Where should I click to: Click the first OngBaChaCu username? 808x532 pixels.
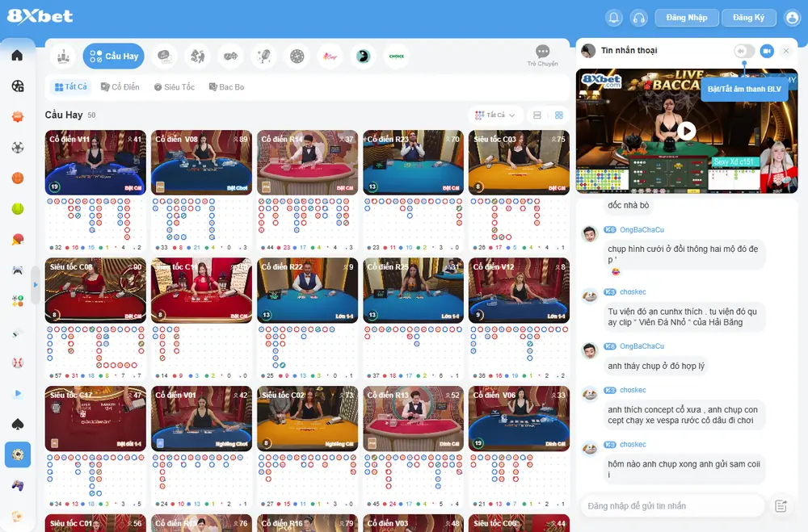[x=642, y=230]
